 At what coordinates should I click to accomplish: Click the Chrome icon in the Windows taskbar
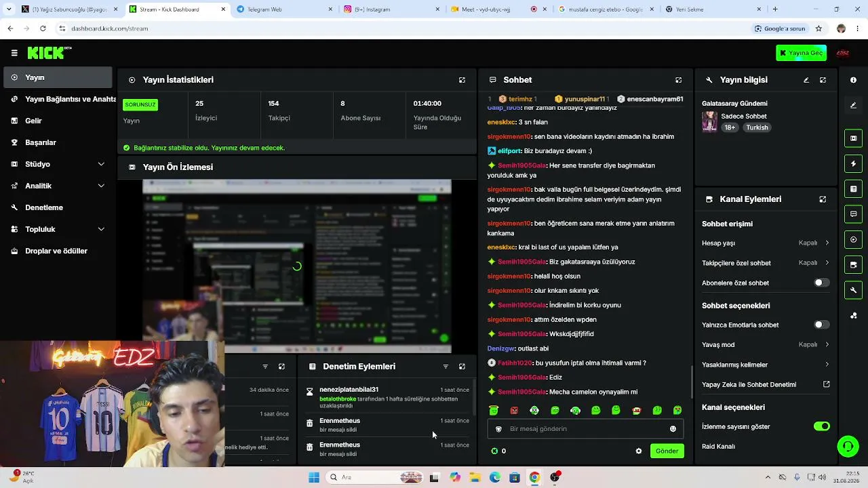pos(534,477)
